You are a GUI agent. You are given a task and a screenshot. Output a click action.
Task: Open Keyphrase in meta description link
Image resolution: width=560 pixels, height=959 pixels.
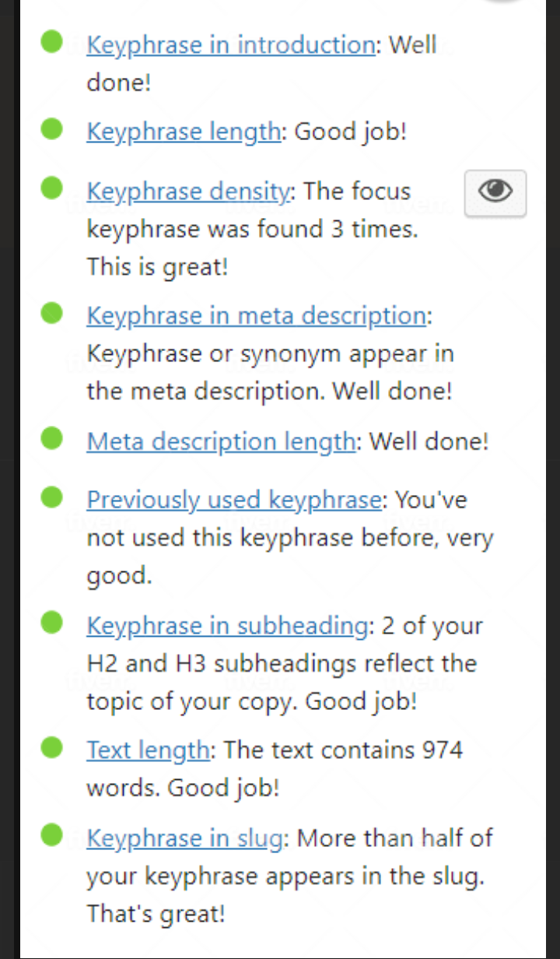click(x=256, y=316)
